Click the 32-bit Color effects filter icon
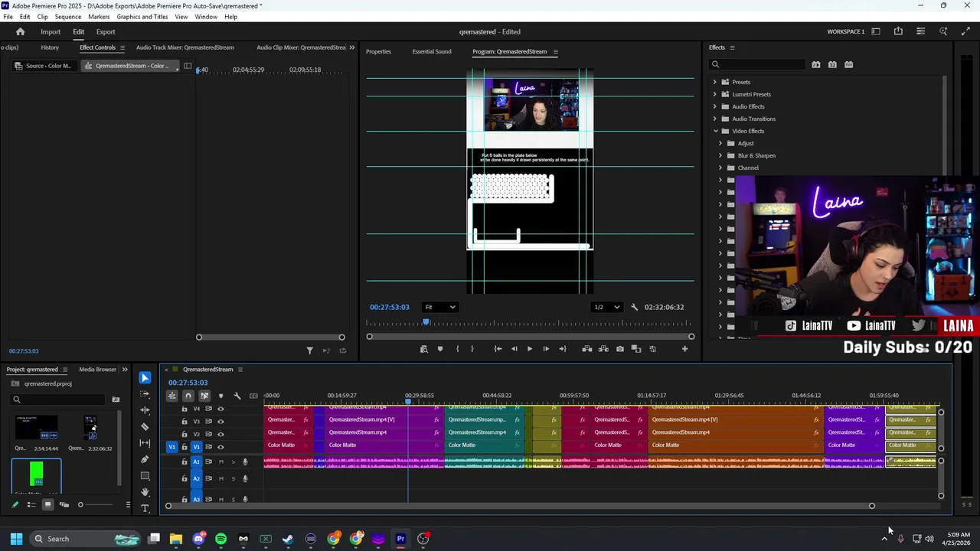980x551 pixels. [832, 64]
